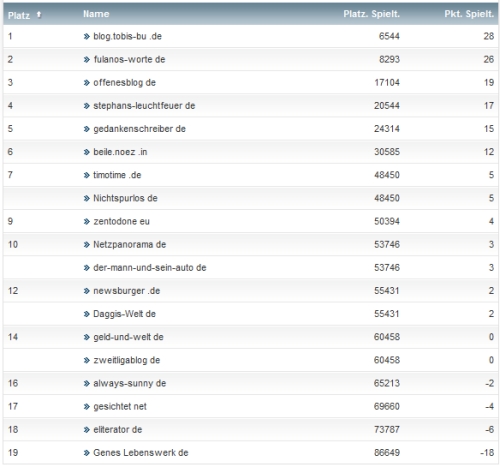Select rank value 8293
Screen dimensions: 500x467
pos(389,59)
